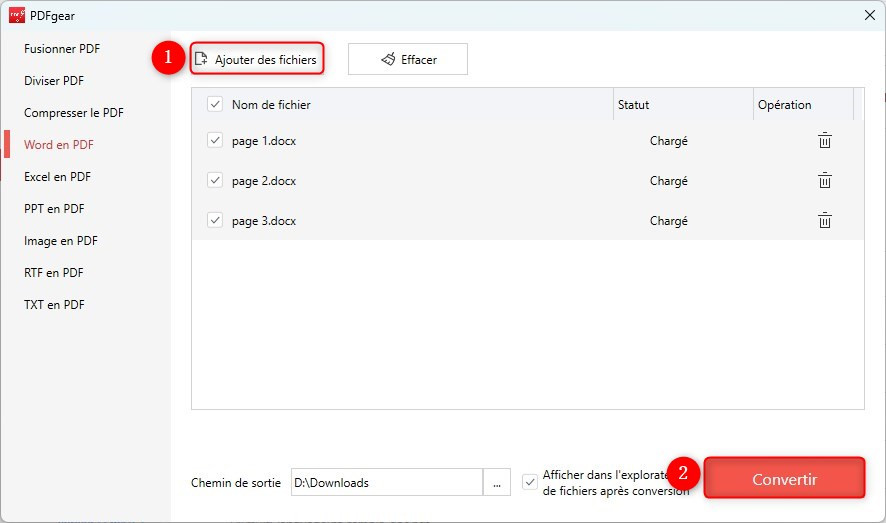Image resolution: width=886 pixels, height=523 pixels.
Task: Open PPT en PDF converter
Action: pyautogui.click(x=54, y=209)
